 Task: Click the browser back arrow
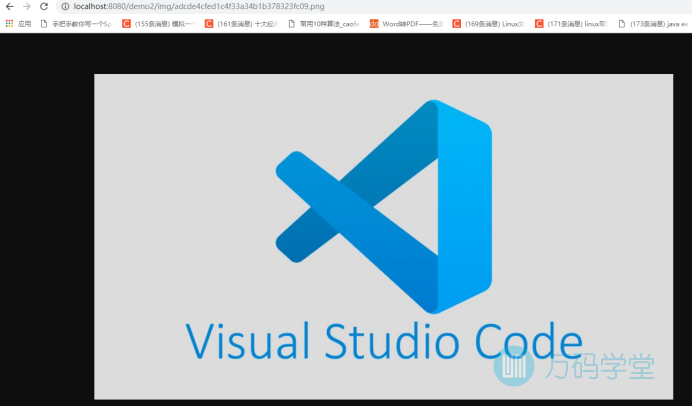click(x=9, y=7)
